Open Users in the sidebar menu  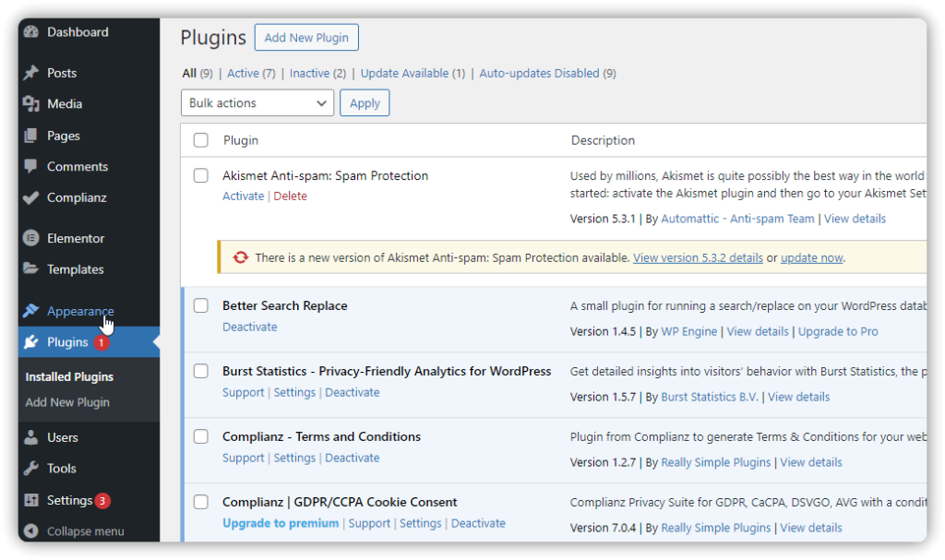pos(63,437)
